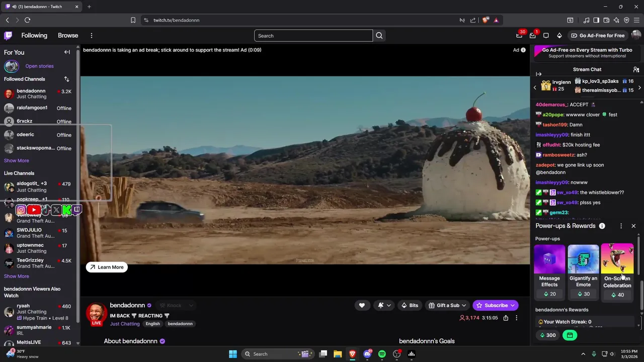
Task: Open the notifications inbox with 1 badge
Action: click(x=533, y=36)
